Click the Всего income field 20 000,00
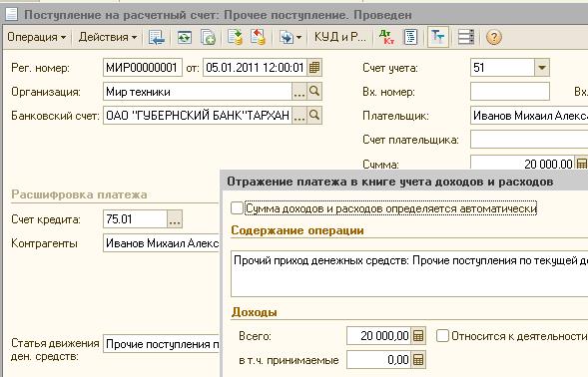The width and height of the screenshot is (588, 377). pos(379,336)
